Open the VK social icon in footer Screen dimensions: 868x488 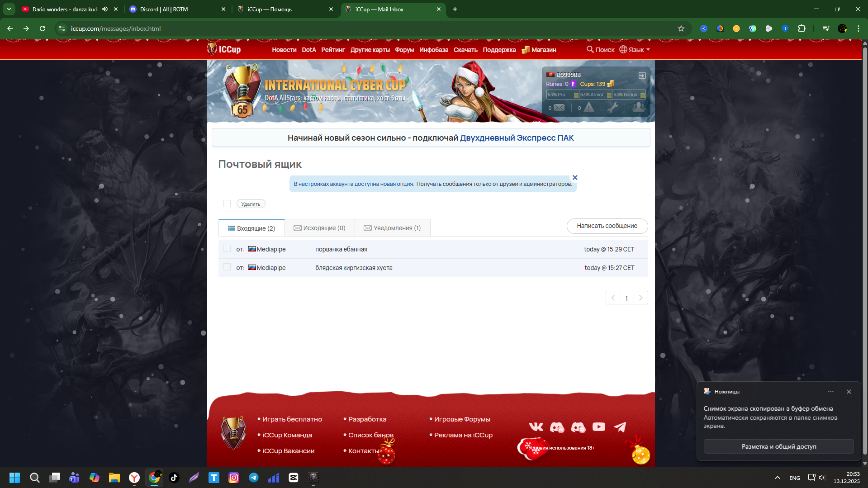[x=536, y=426]
